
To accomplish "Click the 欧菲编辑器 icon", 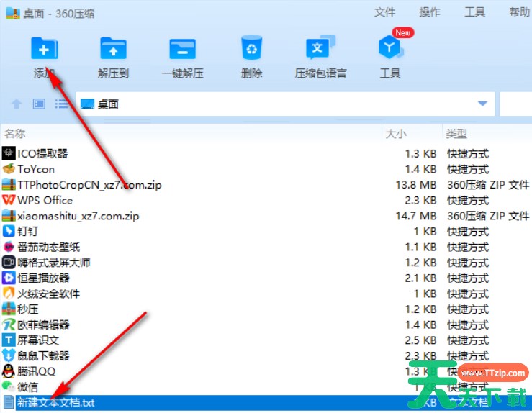I will 9,324.
